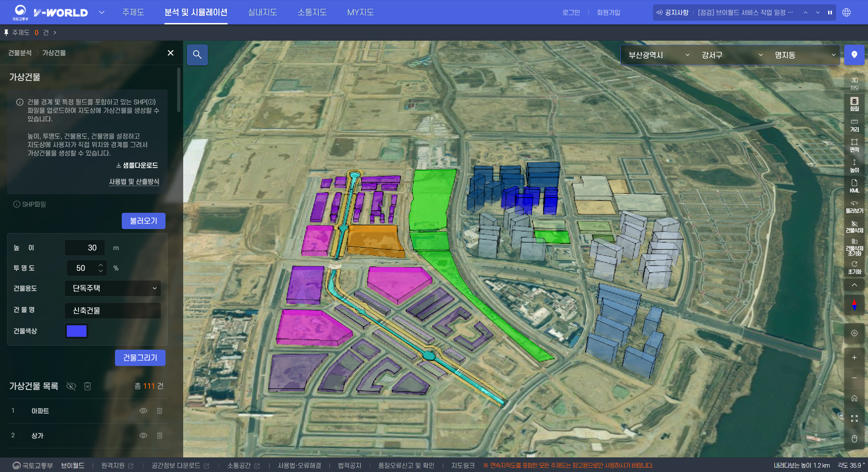Activate the 건물삭제 building delete tool

[854, 227]
